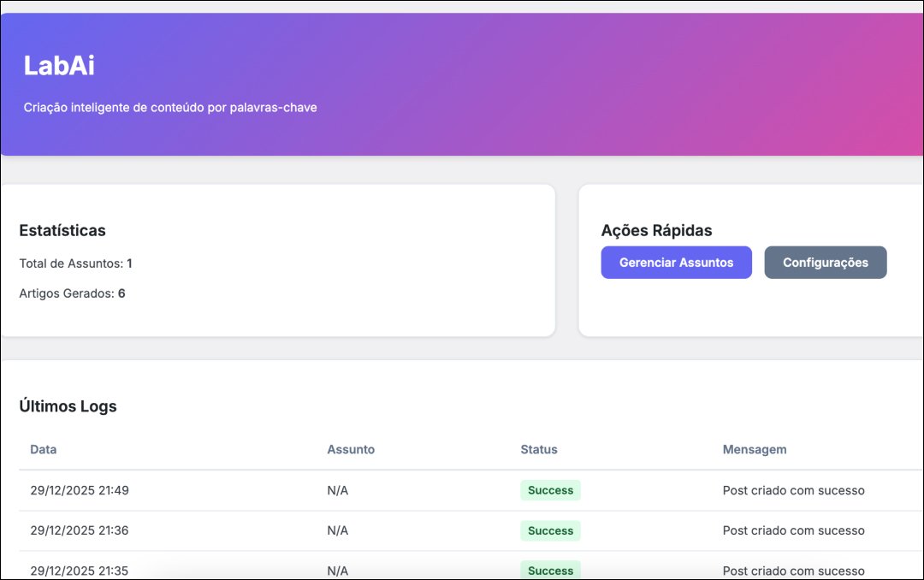Select the log entry dated 29/12/2025 21:36
924x580 pixels.
80,530
